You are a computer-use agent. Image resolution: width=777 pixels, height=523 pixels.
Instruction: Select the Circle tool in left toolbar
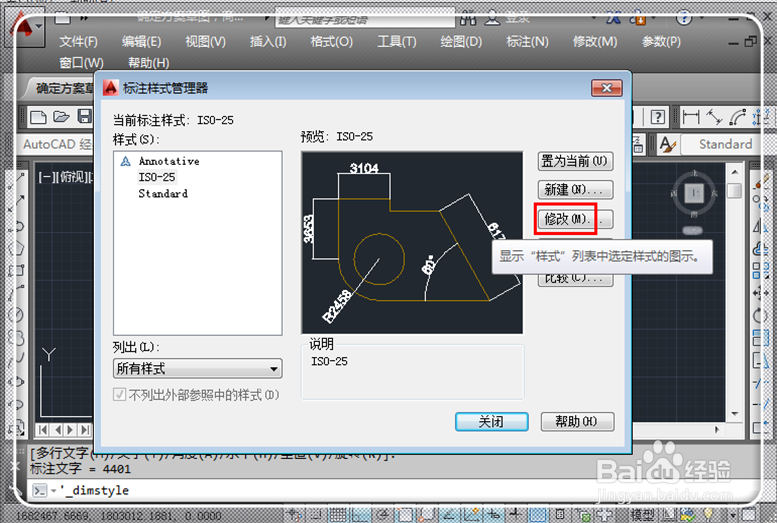tap(16, 314)
